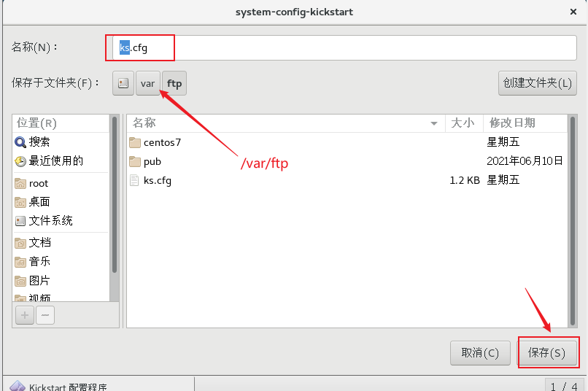Click the 名称 filename input field
Viewport: 588px width, 391px height.
pos(344,47)
